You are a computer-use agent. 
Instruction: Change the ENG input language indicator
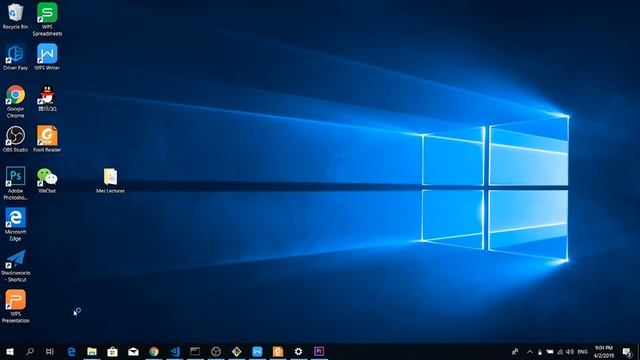582,352
